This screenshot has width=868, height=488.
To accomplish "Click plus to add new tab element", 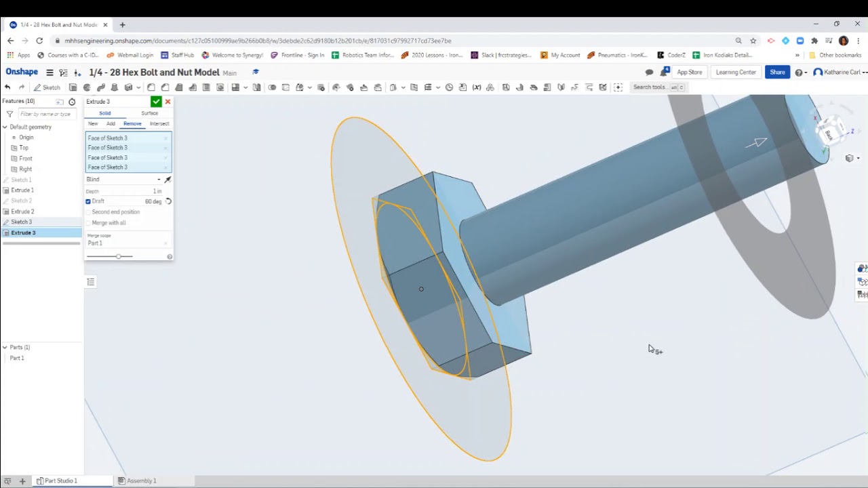I will click(x=22, y=481).
